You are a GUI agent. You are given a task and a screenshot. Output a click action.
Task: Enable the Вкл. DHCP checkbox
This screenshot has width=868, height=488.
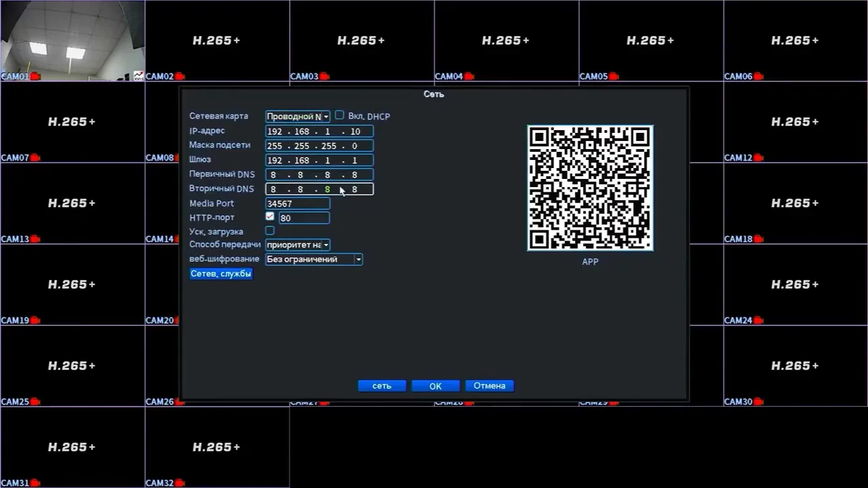point(339,116)
